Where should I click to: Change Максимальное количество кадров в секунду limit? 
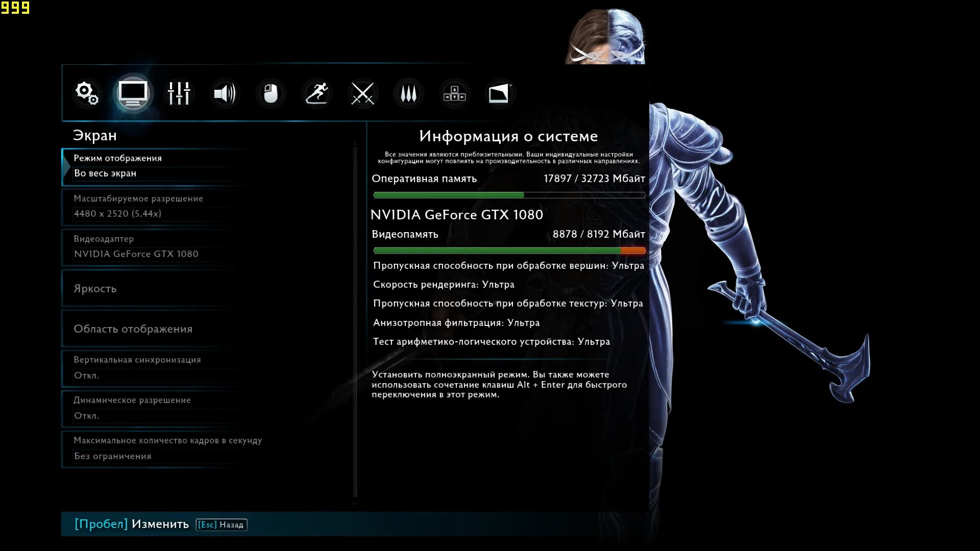tap(163, 448)
